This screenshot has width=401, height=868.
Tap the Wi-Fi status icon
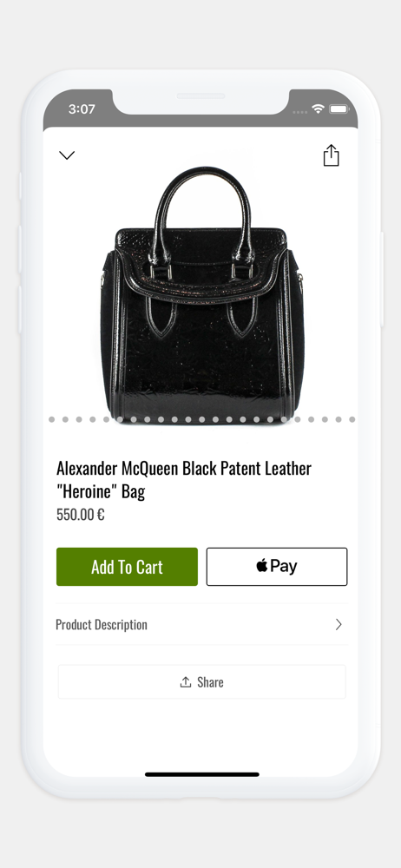(x=318, y=108)
